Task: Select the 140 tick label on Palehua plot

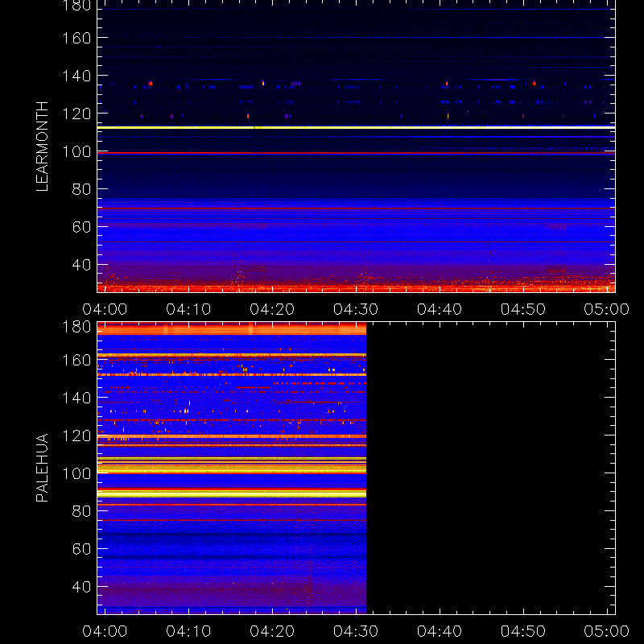Action: [x=76, y=398]
